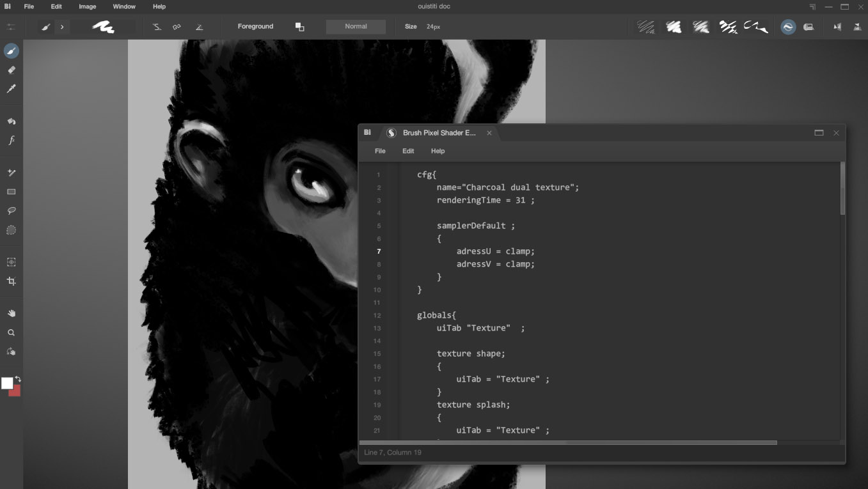Expand brush chevron arrow next to brush icon

coord(62,27)
